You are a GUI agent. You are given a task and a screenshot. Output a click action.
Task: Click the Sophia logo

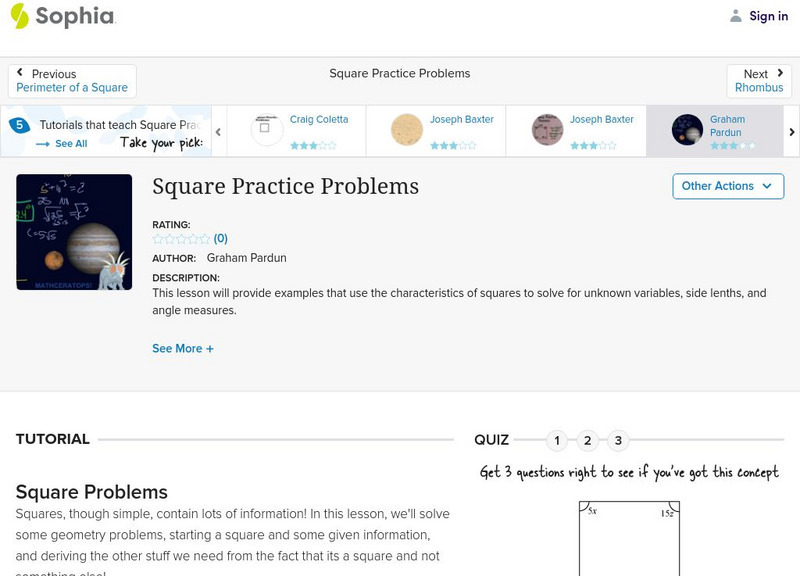pos(62,16)
